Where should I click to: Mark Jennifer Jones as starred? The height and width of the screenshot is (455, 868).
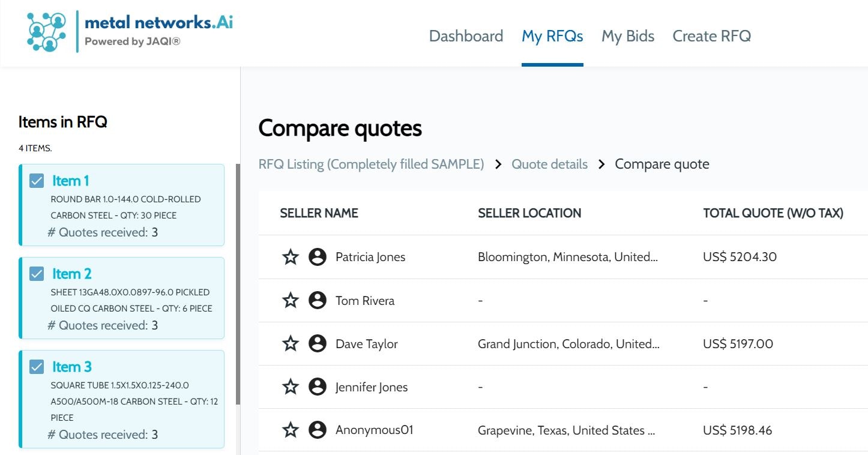click(291, 387)
